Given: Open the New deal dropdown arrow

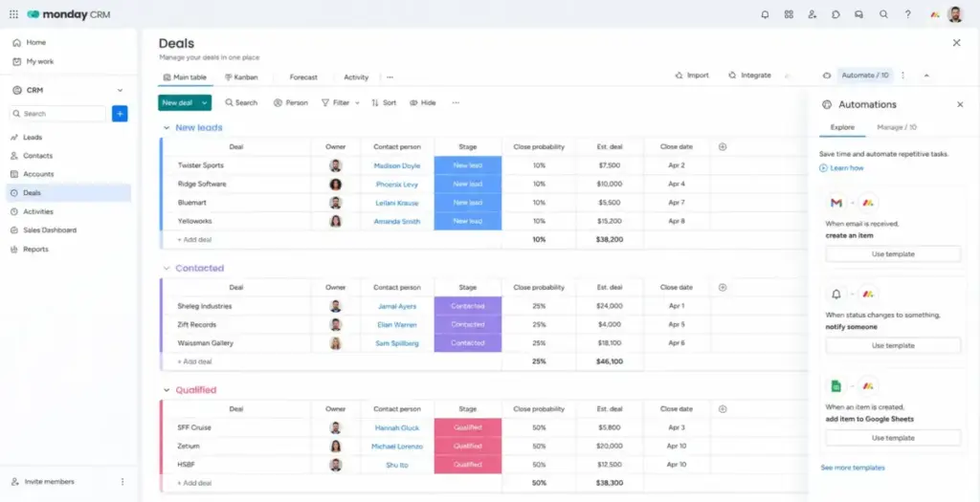Looking at the screenshot, I should [x=205, y=102].
